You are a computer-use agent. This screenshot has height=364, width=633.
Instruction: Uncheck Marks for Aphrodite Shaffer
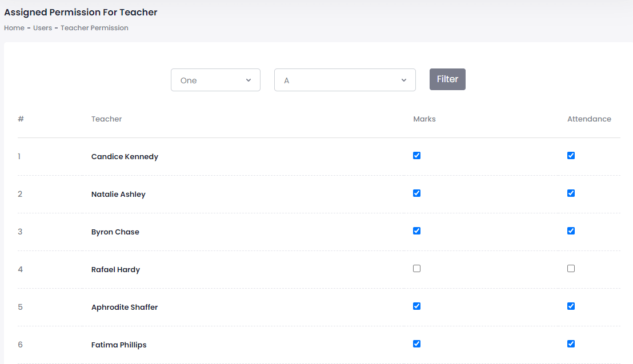(416, 306)
